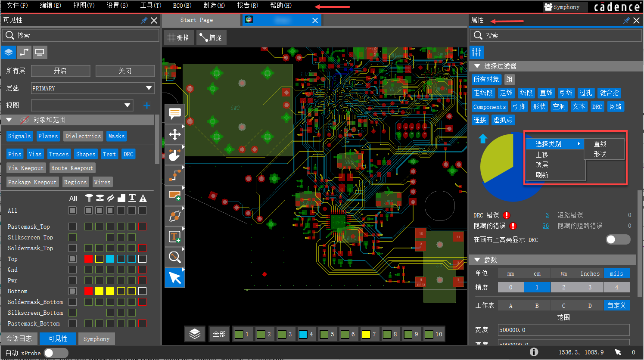Select the display monitor view icon
The image size is (644, 360).
(x=40, y=52)
